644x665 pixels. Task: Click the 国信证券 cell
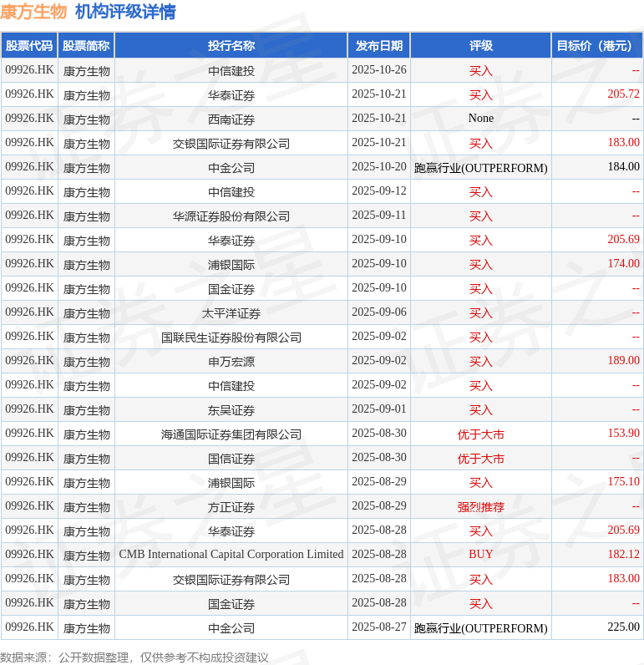[x=231, y=458]
